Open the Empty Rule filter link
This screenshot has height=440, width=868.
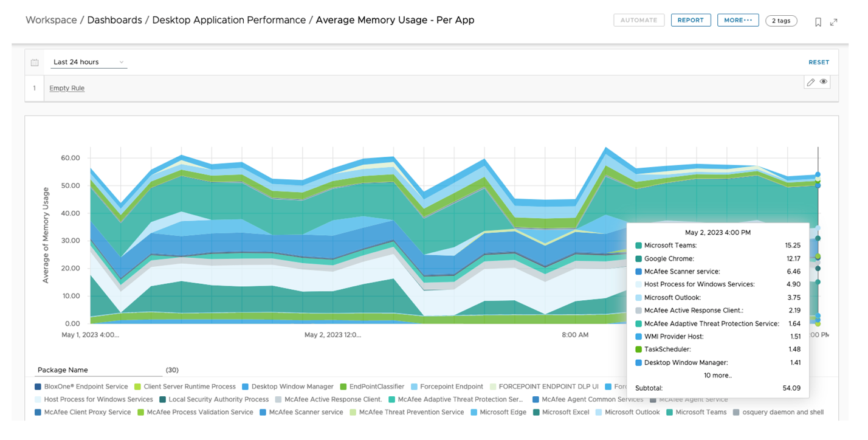67,88
